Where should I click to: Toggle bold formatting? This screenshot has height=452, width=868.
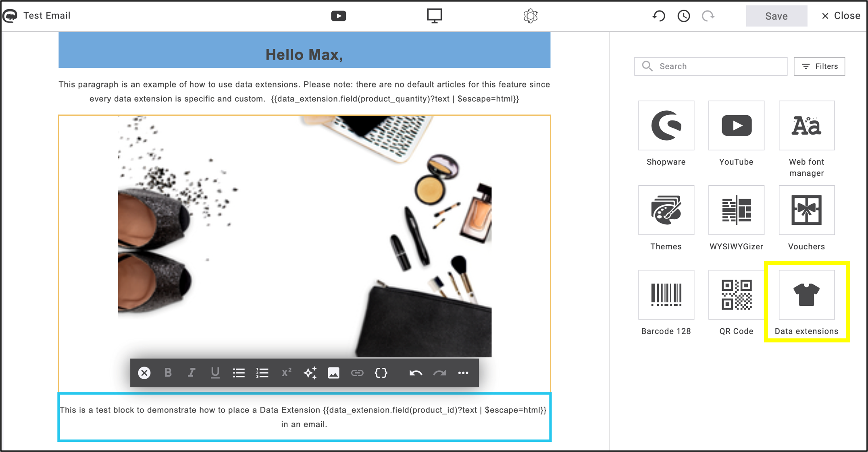pos(168,373)
